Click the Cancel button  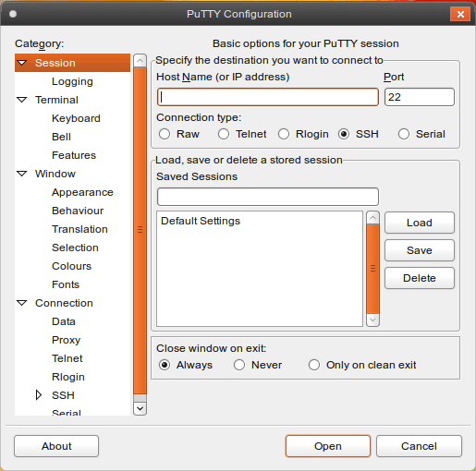[419, 446]
